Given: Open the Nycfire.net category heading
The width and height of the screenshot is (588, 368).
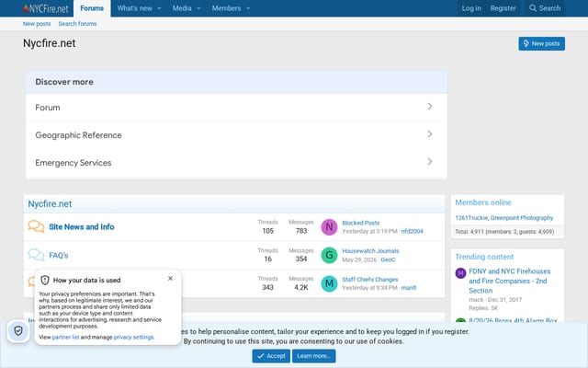Looking at the screenshot, I should click(50, 204).
